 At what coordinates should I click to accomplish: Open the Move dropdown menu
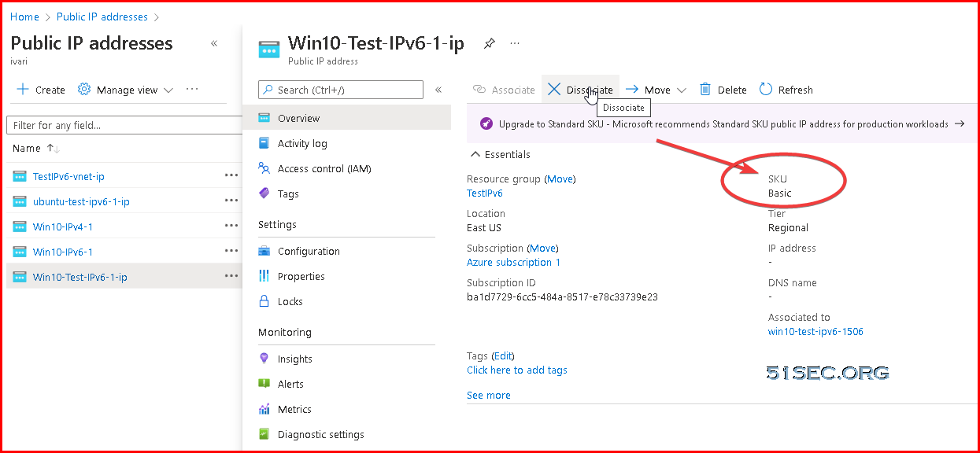click(656, 90)
